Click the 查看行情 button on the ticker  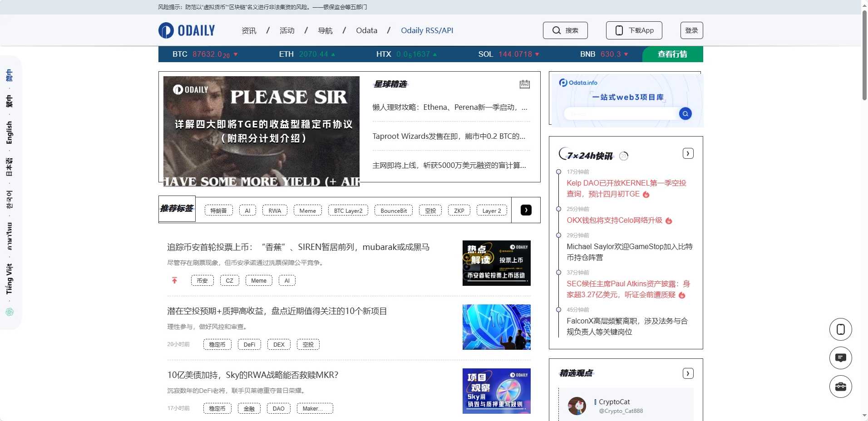pos(672,54)
